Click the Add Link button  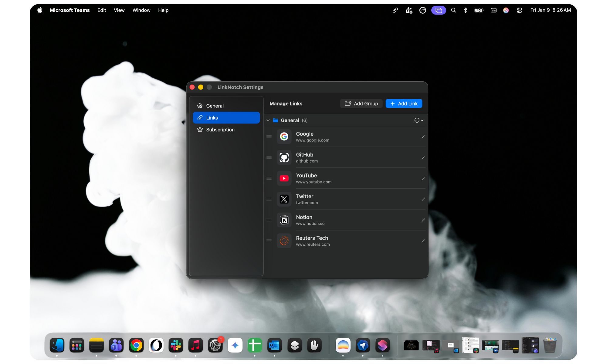[x=404, y=103]
